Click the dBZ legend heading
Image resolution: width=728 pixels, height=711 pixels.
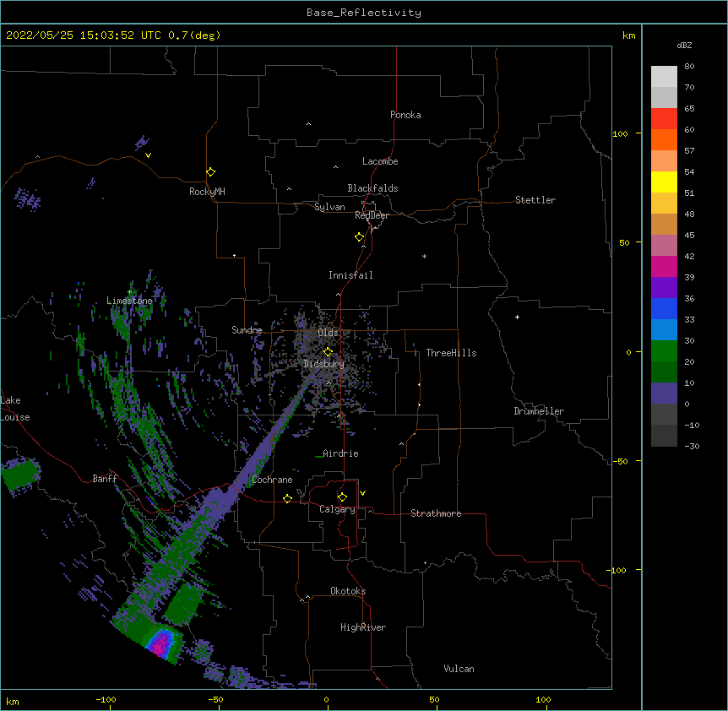pos(684,45)
